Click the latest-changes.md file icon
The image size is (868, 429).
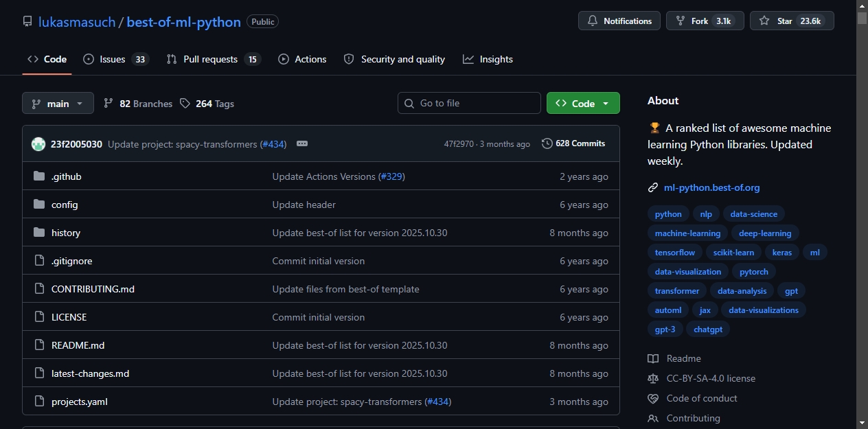coord(39,373)
